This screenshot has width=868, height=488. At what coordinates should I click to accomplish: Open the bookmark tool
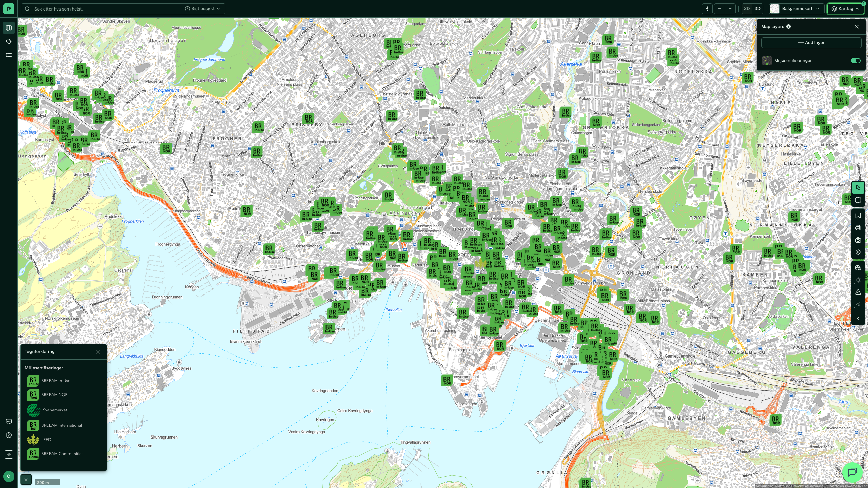click(858, 216)
